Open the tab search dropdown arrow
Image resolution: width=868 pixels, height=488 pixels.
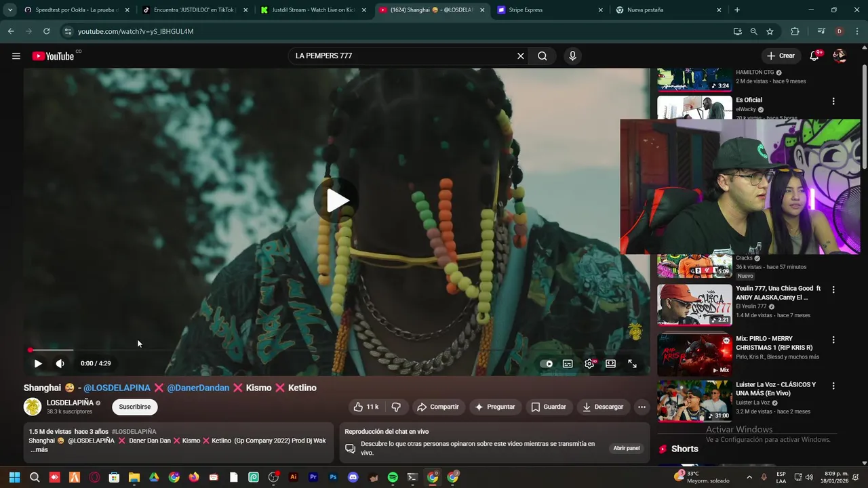tap(9, 10)
